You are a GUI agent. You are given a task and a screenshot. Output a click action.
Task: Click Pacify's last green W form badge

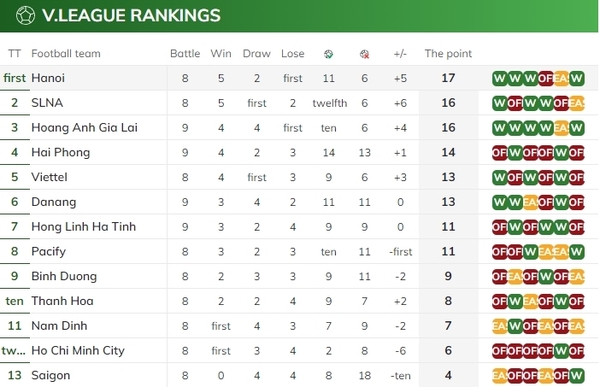click(577, 252)
